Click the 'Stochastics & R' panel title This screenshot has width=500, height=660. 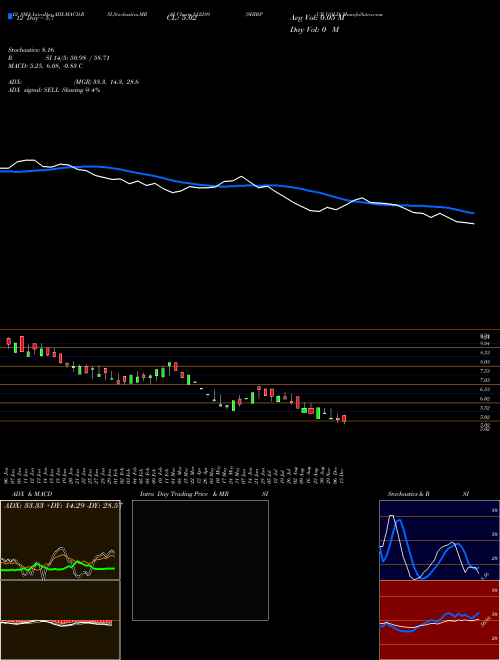click(x=409, y=494)
